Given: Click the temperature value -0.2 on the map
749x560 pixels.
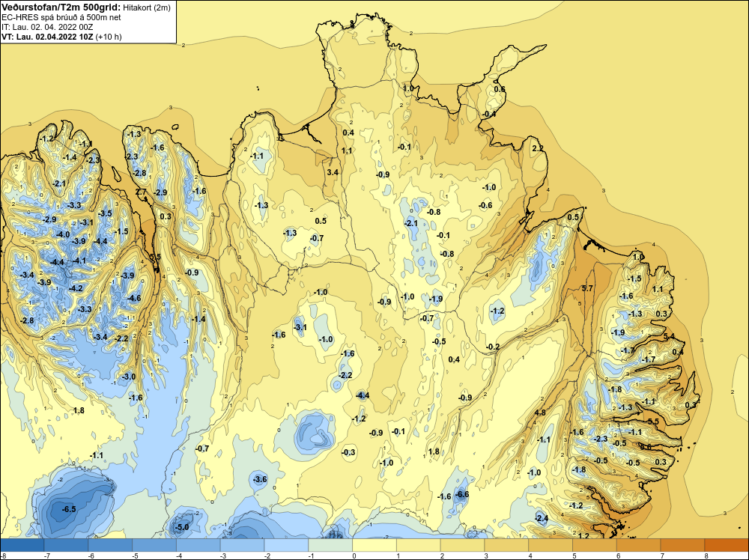Looking at the screenshot, I should [493, 347].
